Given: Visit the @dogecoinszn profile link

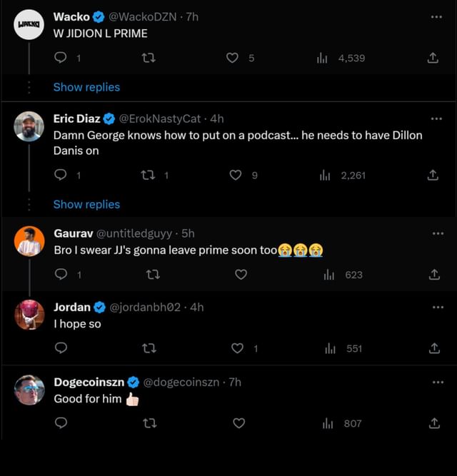Looking at the screenshot, I should coord(181,382).
